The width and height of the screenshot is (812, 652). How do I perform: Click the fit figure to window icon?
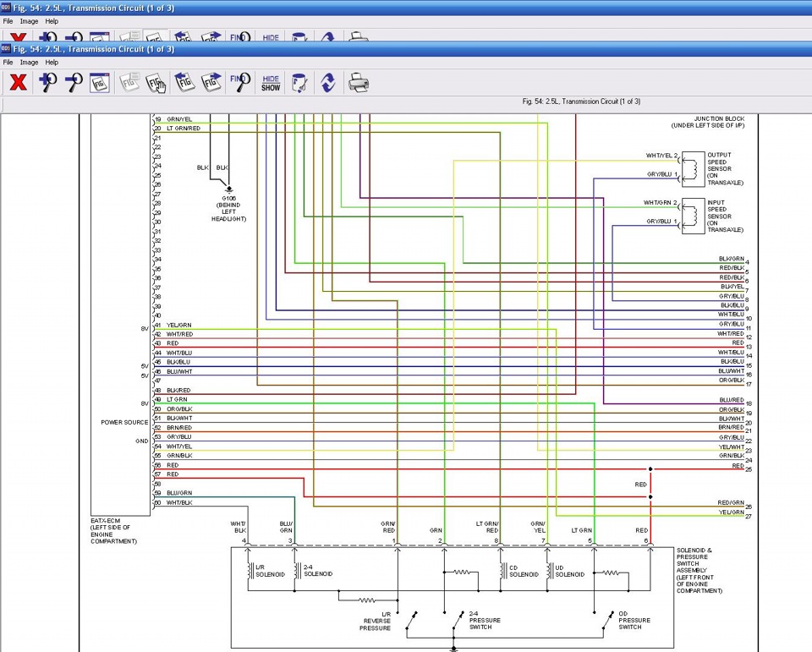coord(100,82)
